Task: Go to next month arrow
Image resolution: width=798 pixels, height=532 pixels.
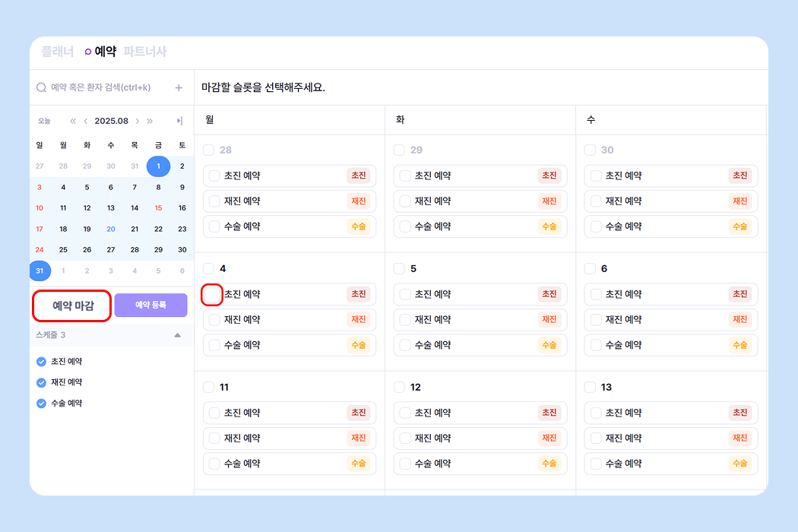Action: [138, 121]
